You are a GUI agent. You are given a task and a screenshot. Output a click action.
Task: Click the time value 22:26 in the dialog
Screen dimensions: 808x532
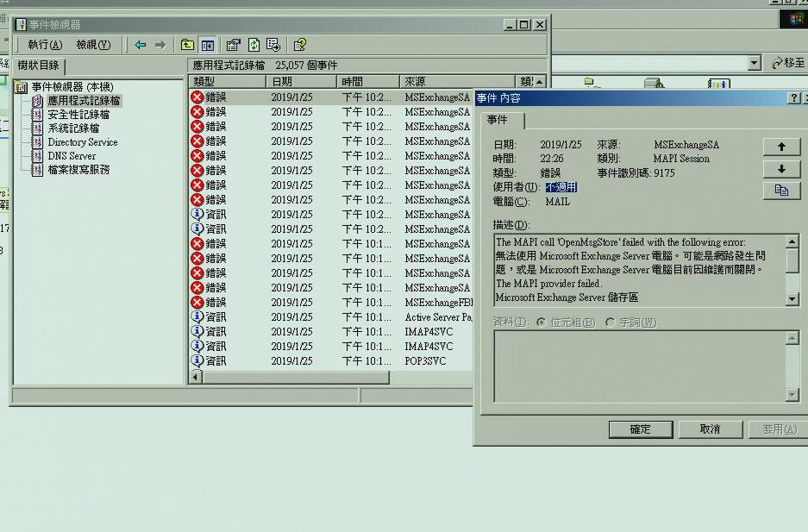[552, 159]
